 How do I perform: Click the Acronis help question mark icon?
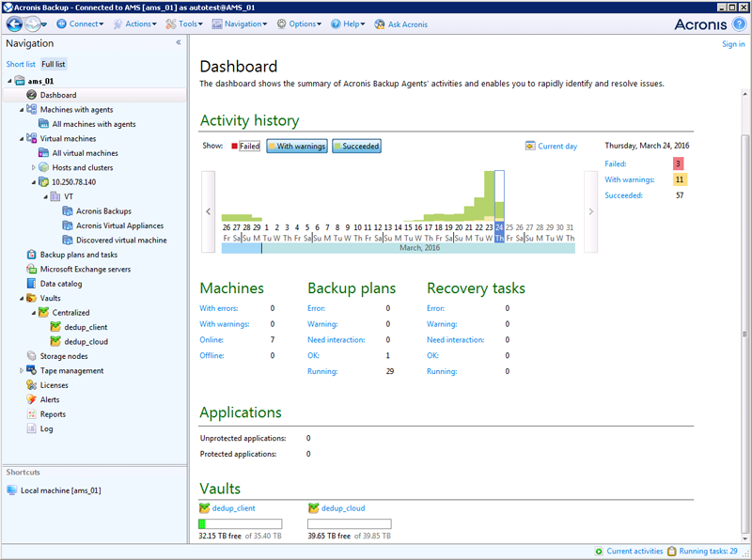pyautogui.click(x=739, y=24)
